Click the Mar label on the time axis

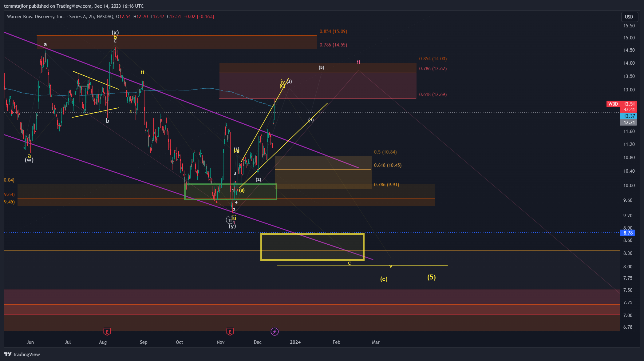376,342
